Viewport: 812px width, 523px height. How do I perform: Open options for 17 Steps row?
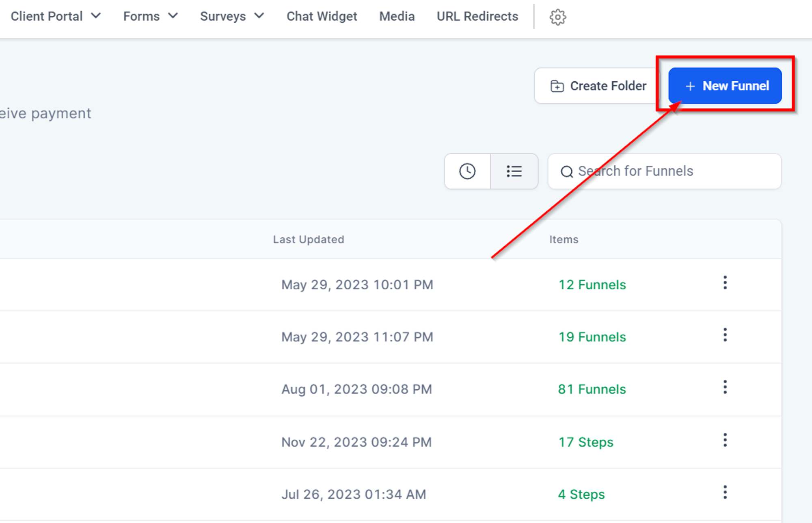pos(725,440)
